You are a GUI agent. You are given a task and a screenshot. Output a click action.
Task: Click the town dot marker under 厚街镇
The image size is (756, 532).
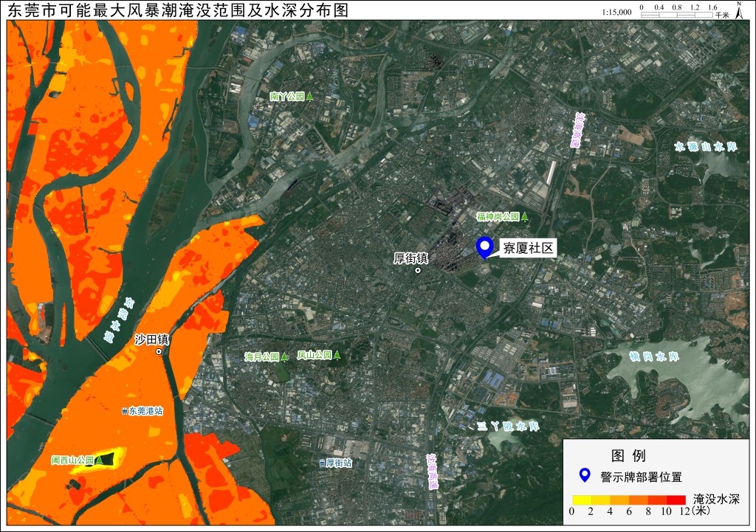click(x=418, y=270)
